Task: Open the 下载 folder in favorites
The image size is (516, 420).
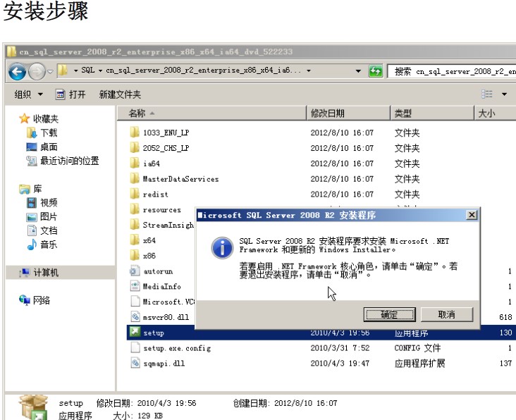Action: click(49, 133)
